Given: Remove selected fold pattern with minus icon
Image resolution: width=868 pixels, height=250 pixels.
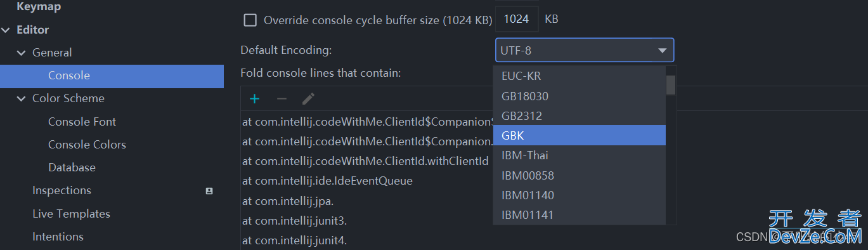Looking at the screenshot, I should tap(282, 99).
